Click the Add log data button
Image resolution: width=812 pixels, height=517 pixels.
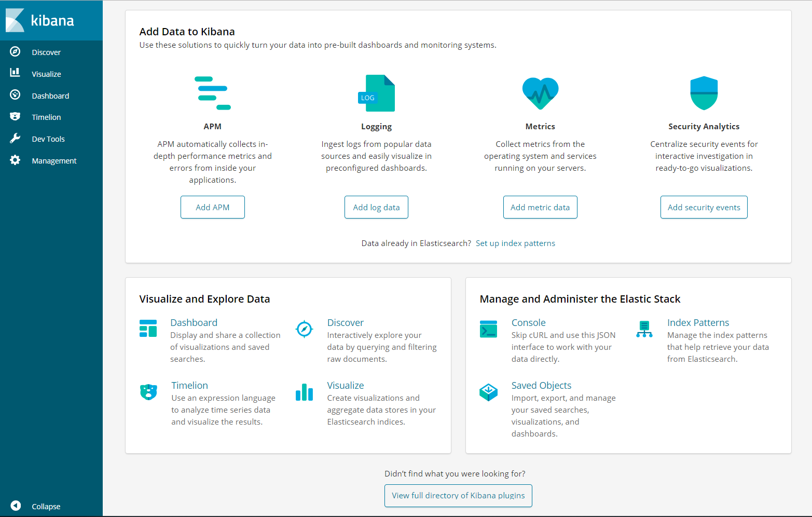(376, 207)
